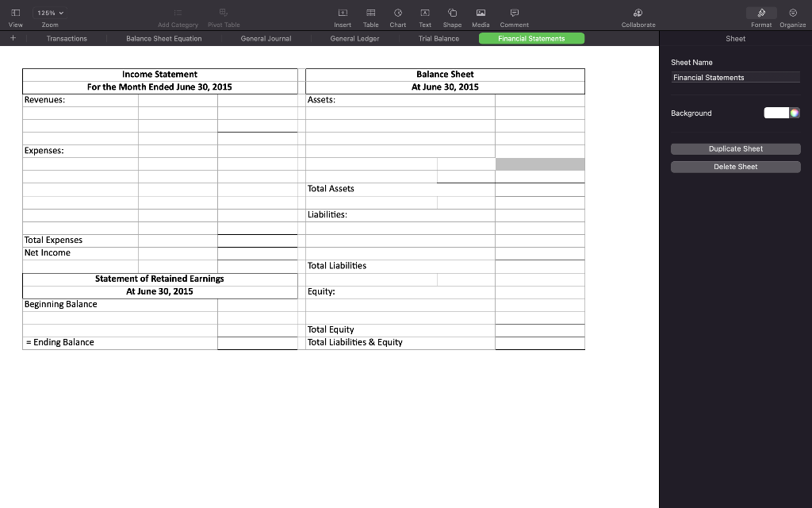Screen dimensions: 812x508
Task: Click inside the Sheet Name field
Action: point(735,77)
